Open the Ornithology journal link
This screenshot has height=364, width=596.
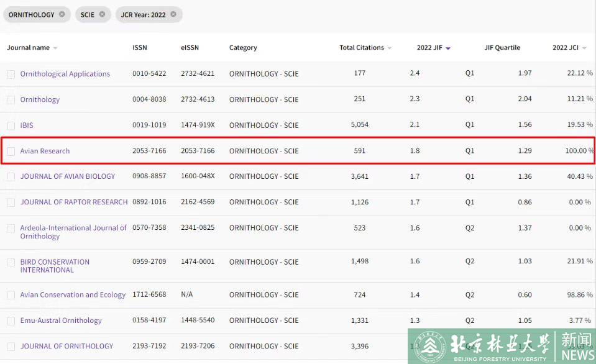40,99
